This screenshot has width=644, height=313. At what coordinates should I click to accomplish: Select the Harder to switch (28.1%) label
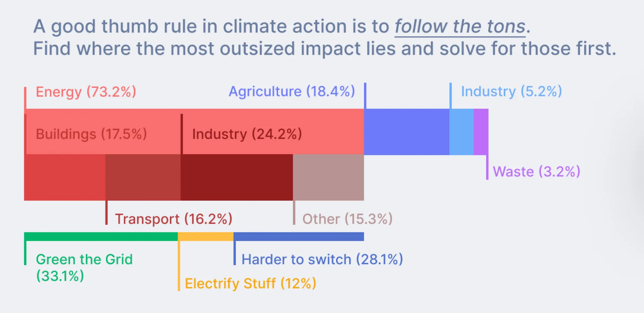coord(322,260)
